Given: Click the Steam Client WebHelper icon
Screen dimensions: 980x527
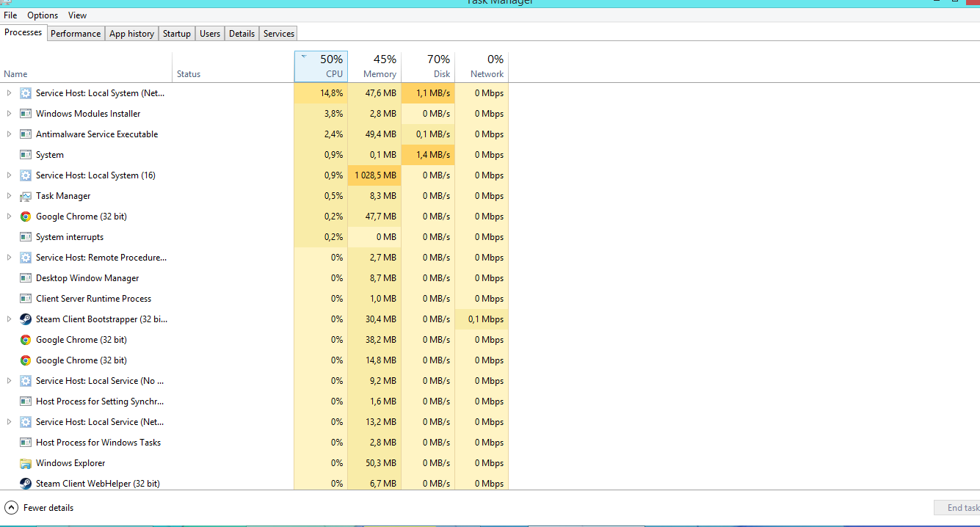Looking at the screenshot, I should click(26, 484).
